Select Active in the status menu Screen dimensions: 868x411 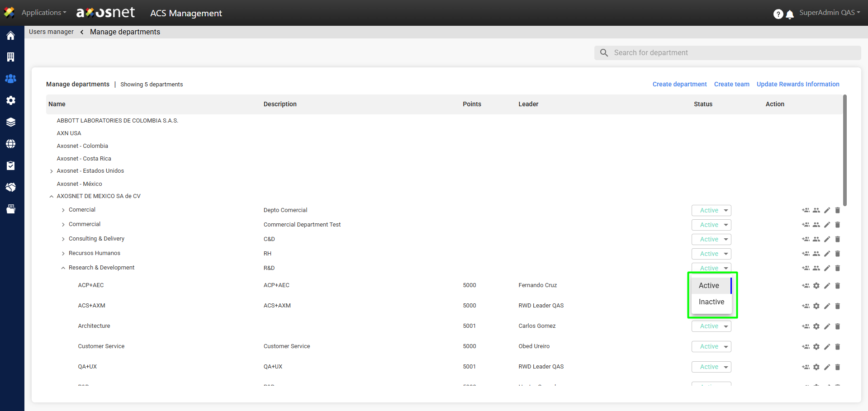[711, 286]
